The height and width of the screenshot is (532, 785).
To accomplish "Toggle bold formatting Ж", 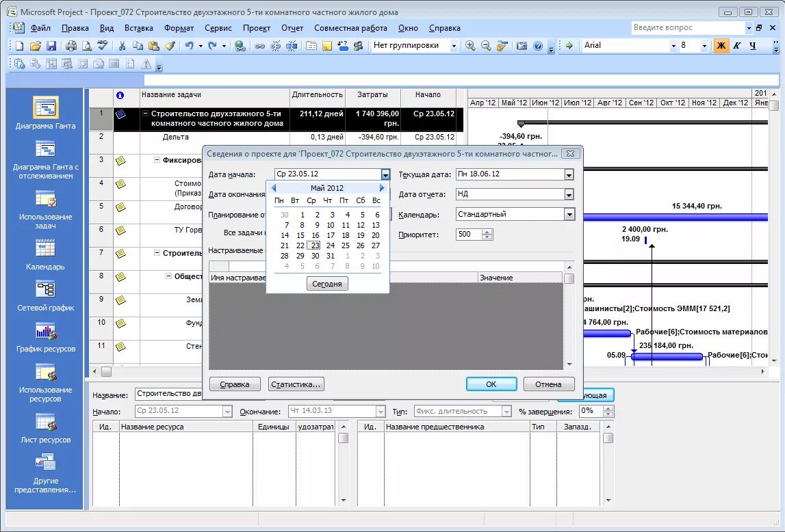I will pyautogui.click(x=721, y=46).
